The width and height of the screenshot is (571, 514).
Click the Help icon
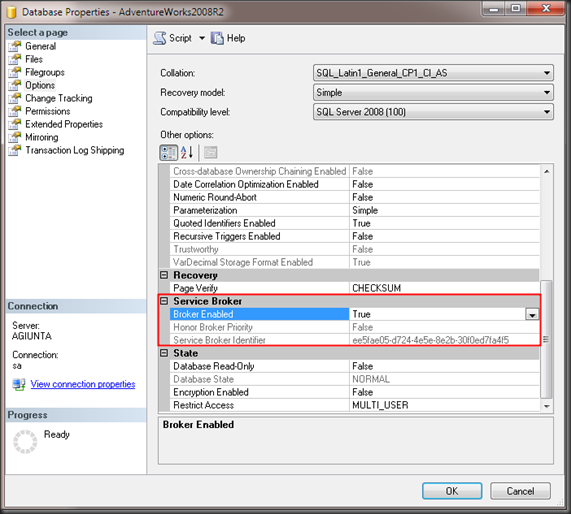click(x=217, y=38)
